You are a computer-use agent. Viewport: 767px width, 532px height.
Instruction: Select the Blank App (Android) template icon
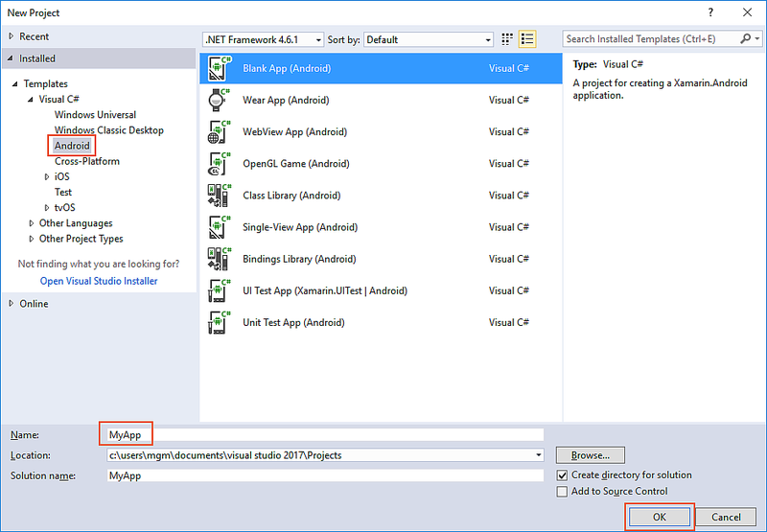tap(219, 68)
